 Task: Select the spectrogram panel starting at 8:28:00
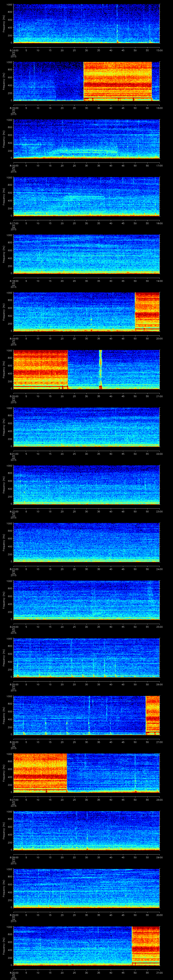pos(86,831)
